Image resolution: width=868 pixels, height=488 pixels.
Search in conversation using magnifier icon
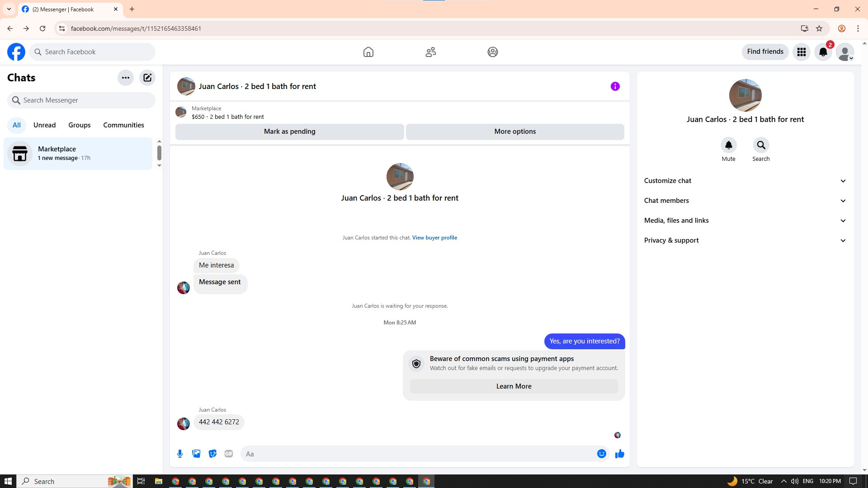coord(761,145)
